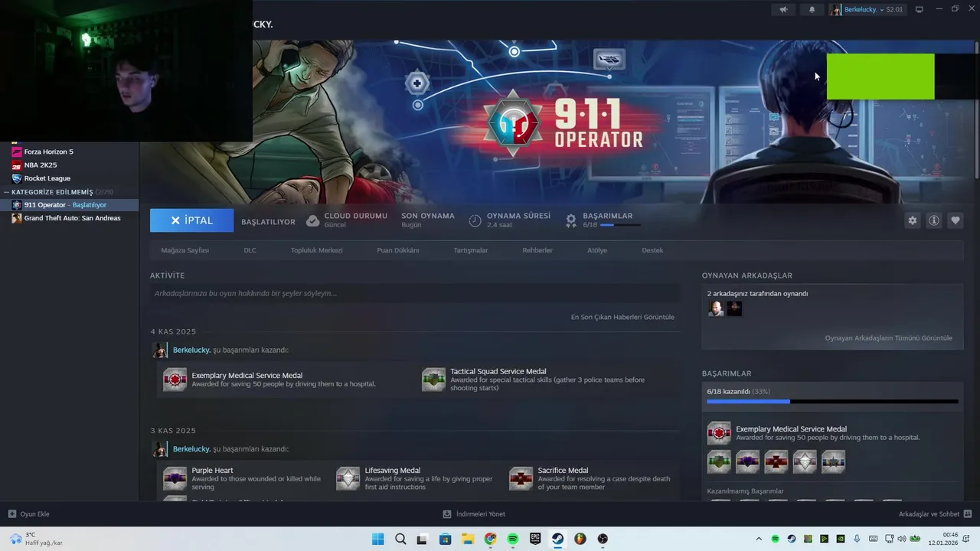Open Steam from Windows taskbar
The image size is (980, 551).
[557, 539]
